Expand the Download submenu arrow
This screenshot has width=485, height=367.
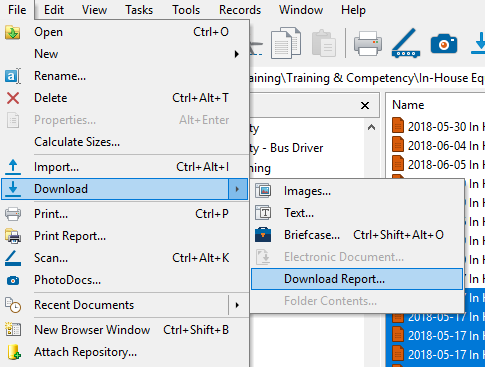237,189
